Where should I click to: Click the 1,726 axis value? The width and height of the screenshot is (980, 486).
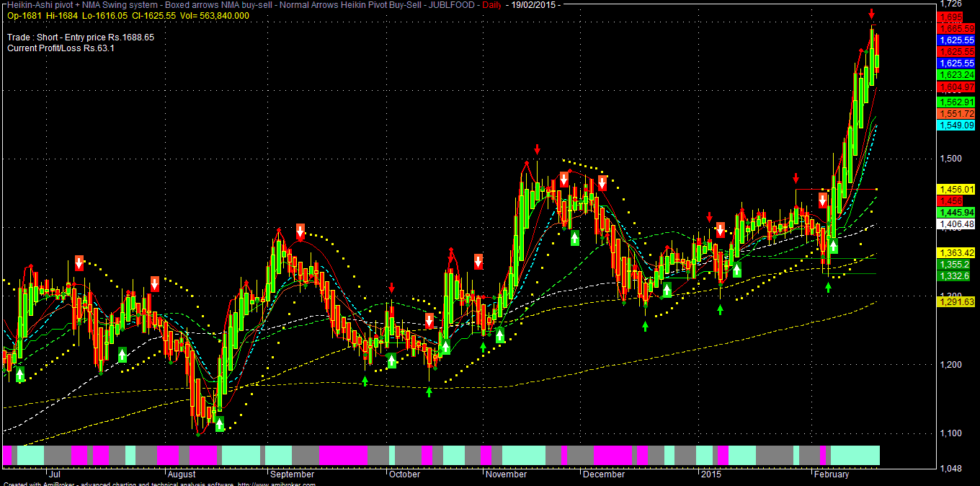(x=952, y=5)
